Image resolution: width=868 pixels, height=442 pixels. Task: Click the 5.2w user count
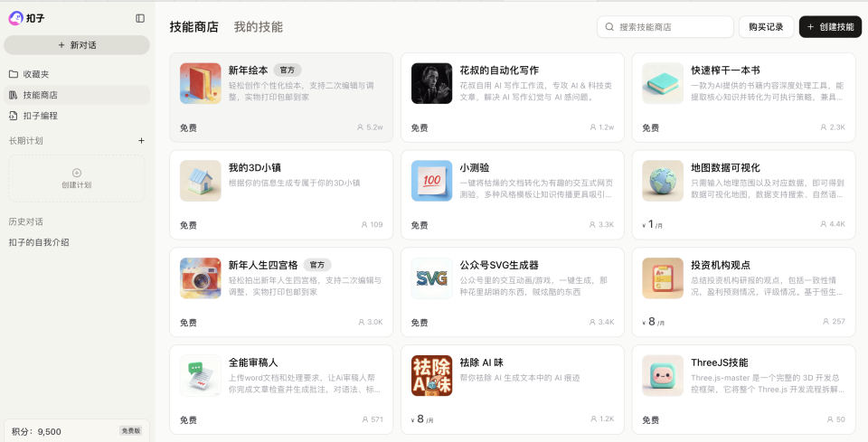370,127
